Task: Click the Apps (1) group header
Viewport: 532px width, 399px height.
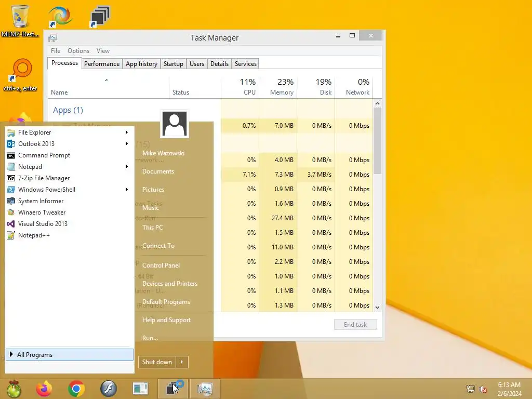Action: (x=68, y=110)
